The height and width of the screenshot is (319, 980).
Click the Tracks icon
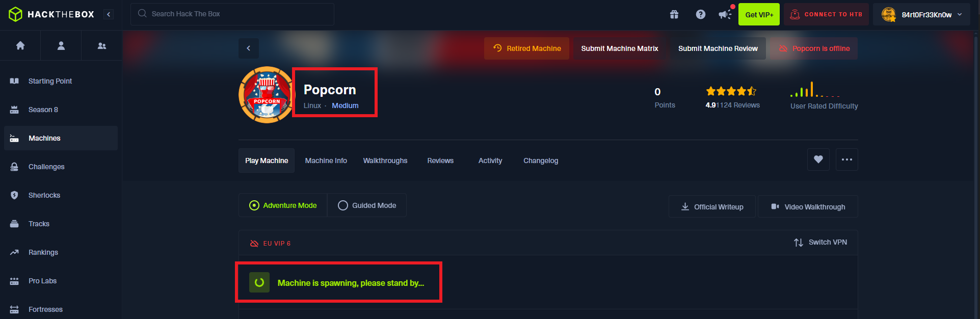click(14, 224)
